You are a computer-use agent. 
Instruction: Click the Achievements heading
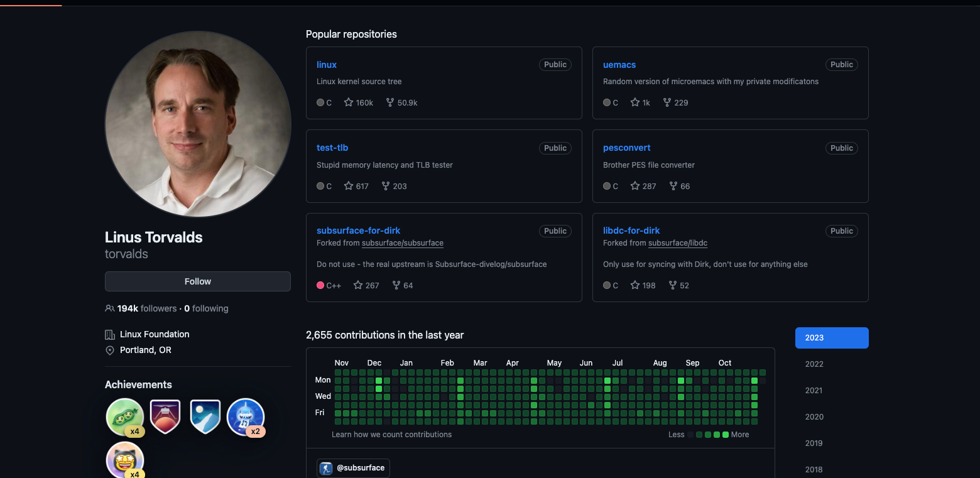(138, 384)
